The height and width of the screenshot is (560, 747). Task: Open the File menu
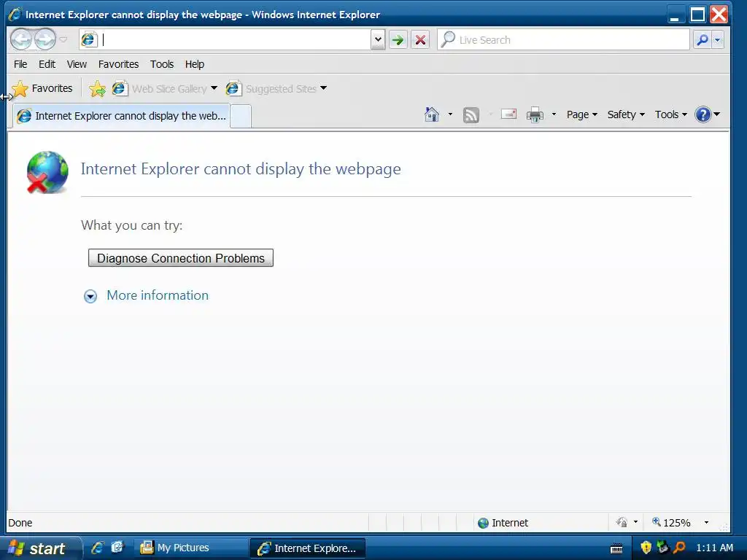click(x=20, y=64)
